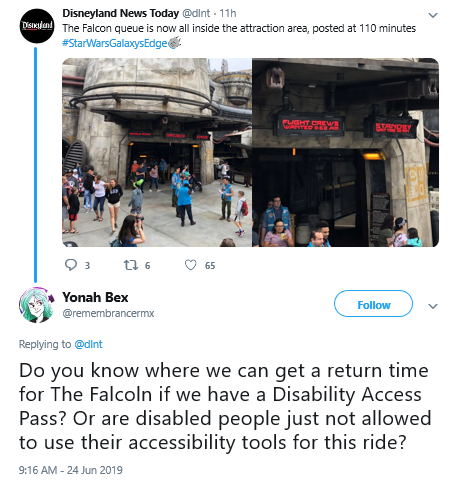The image size is (466, 484).
Task: Click @dlnt in Replying to line
Action: pyautogui.click(x=88, y=344)
